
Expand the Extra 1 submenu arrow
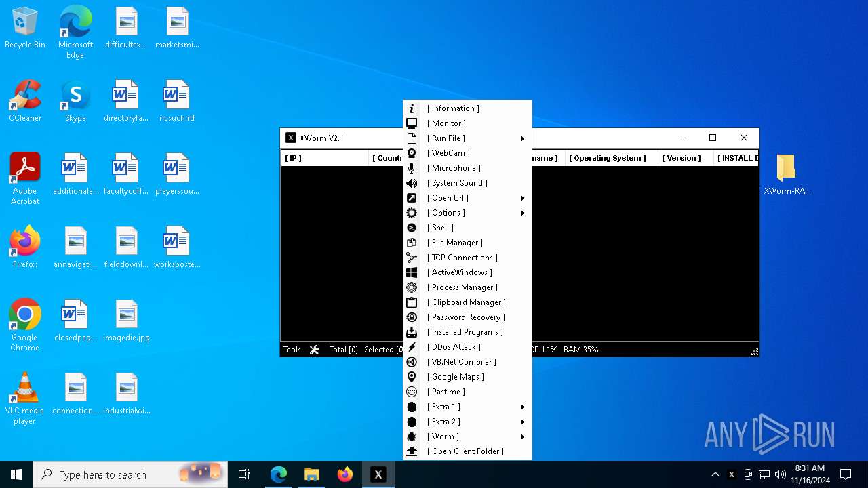point(523,407)
